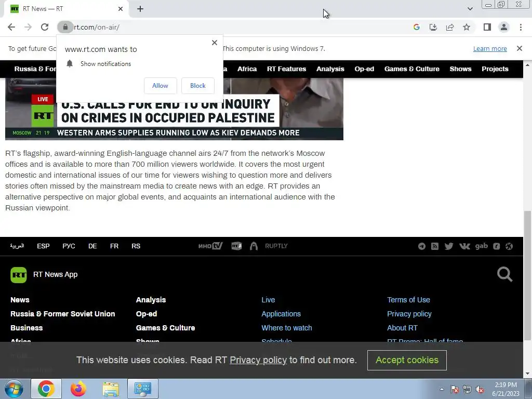Click the Google icon in address bar

(417, 27)
